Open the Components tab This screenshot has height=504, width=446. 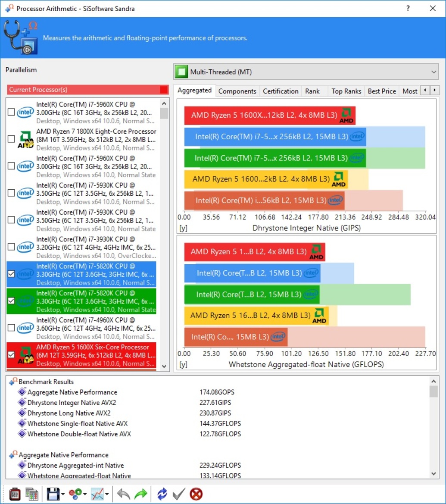pos(237,91)
